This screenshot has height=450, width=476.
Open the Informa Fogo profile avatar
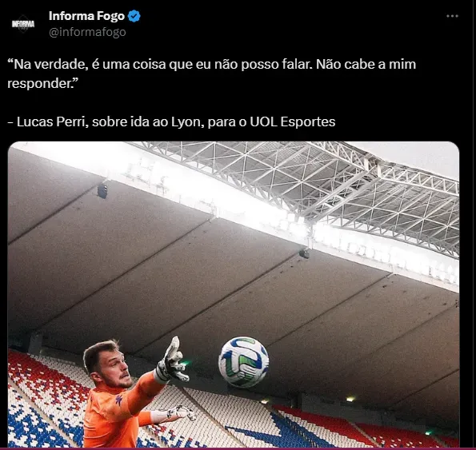pos(23,24)
